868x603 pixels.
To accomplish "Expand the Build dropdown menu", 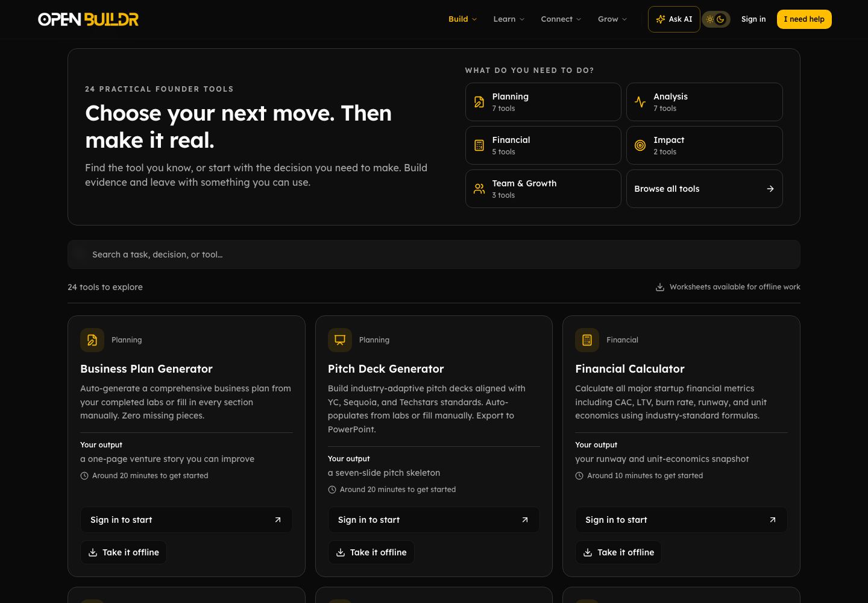I will (462, 19).
